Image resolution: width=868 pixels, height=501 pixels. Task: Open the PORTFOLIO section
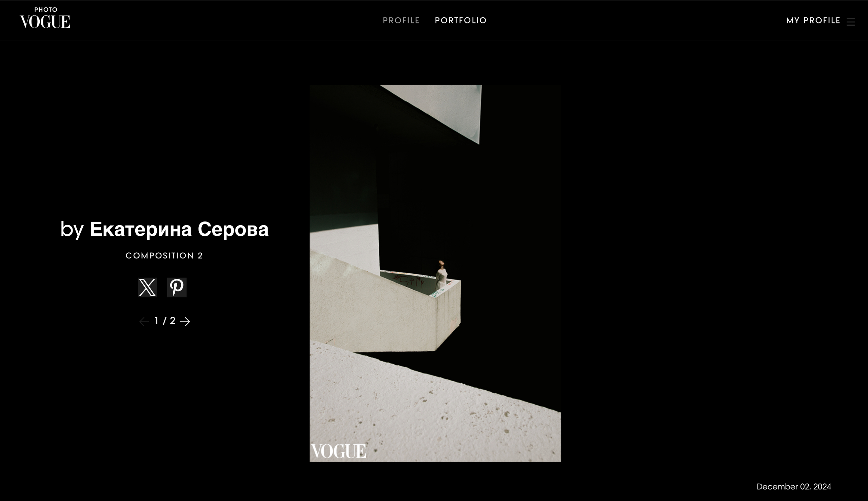[460, 20]
